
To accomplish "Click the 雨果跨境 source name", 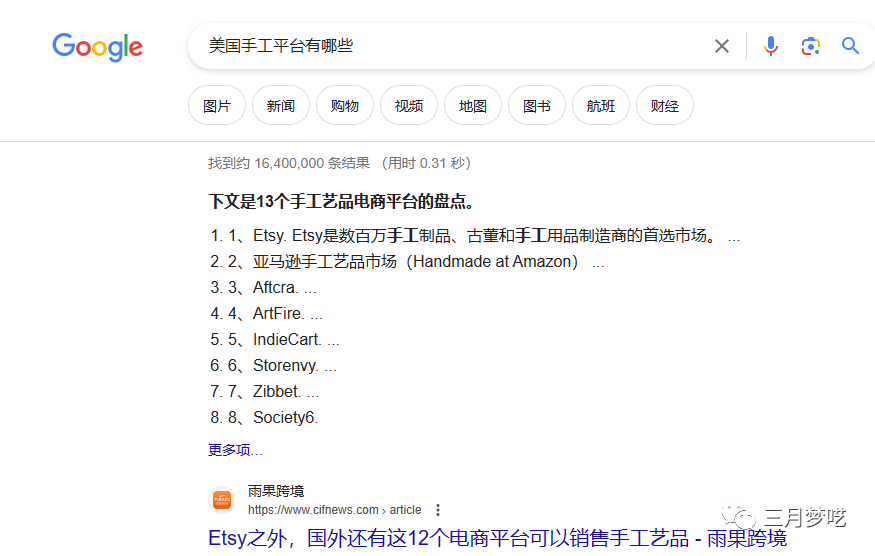I will (x=276, y=491).
